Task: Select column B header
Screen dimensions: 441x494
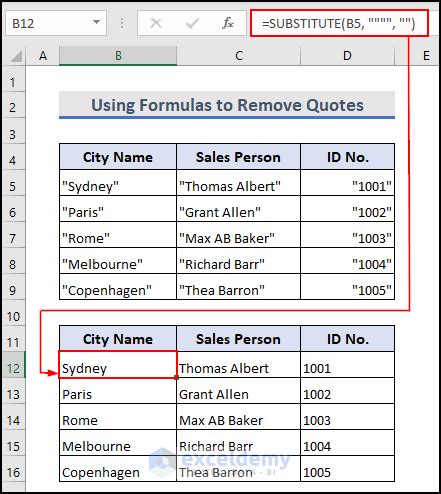Action: tap(118, 56)
